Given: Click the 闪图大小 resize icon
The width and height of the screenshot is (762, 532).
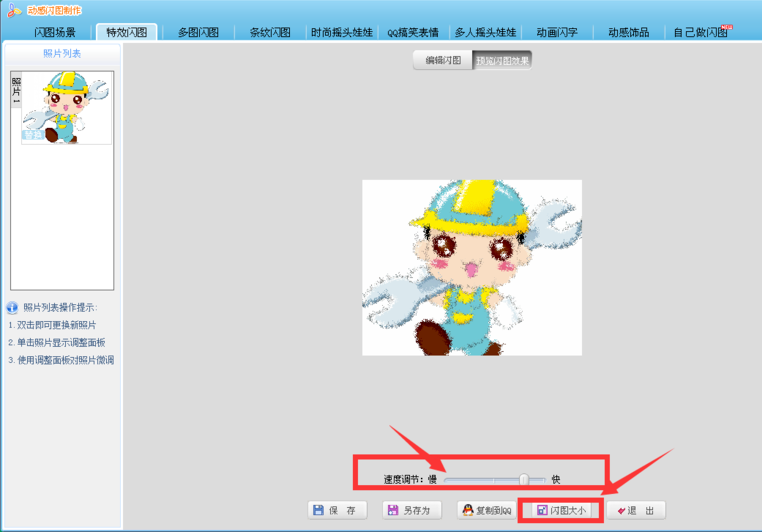Looking at the screenshot, I should click(x=542, y=510).
